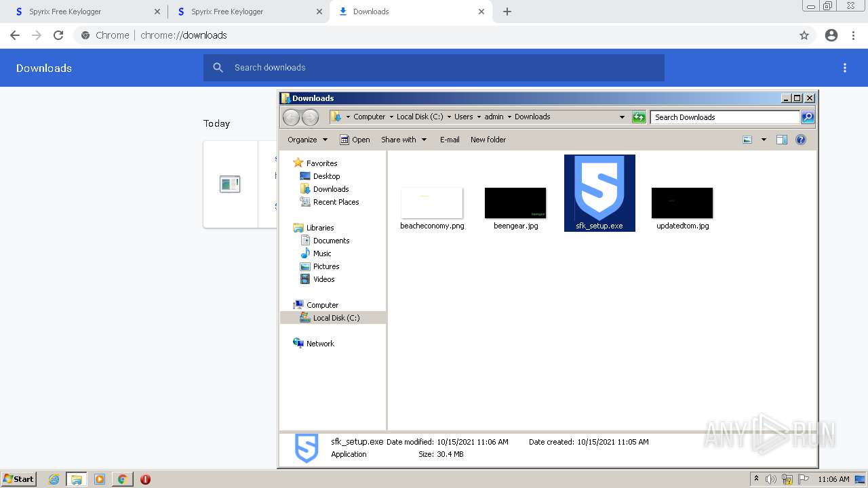
Task: Open Chrome three-dot menu
Action: tap(853, 35)
